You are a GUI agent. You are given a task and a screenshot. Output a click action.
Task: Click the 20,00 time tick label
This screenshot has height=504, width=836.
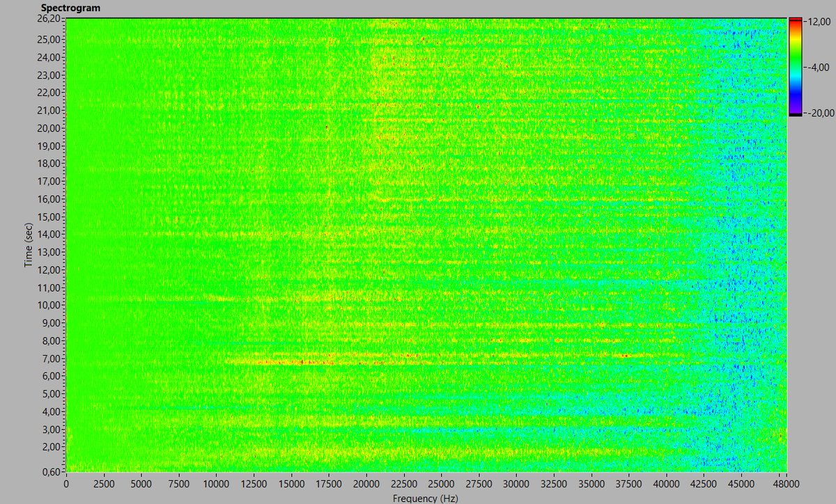[x=49, y=128]
